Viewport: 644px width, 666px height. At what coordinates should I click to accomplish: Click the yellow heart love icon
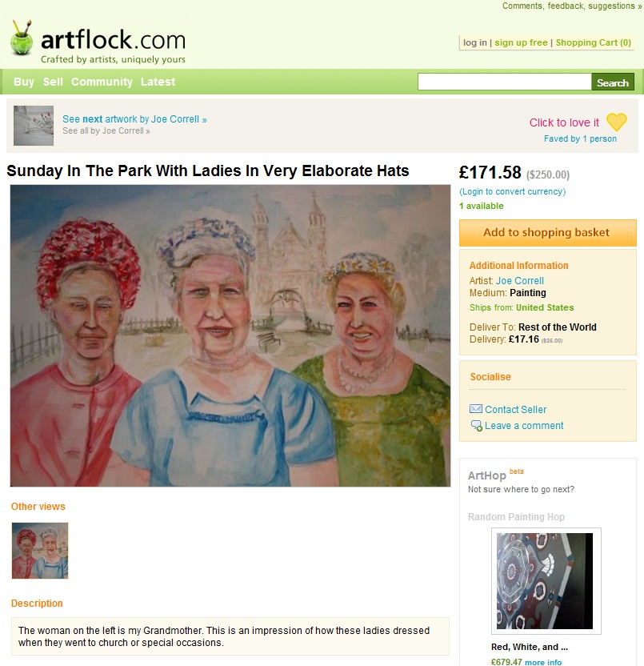click(x=616, y=122)
